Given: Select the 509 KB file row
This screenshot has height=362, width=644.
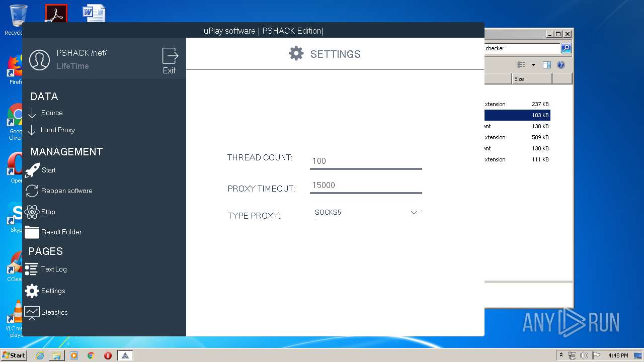Looking at the screenshot, I should (517, 137).
